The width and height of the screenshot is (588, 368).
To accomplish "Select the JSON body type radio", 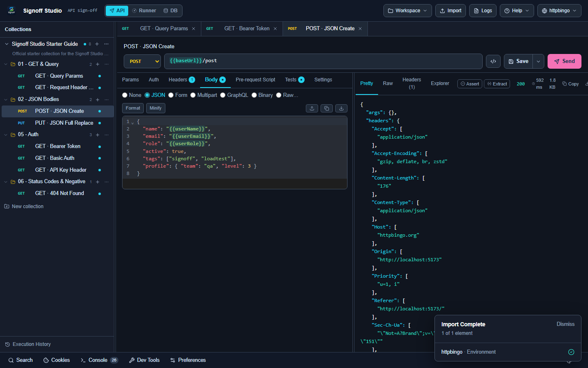I will [147, 95].
